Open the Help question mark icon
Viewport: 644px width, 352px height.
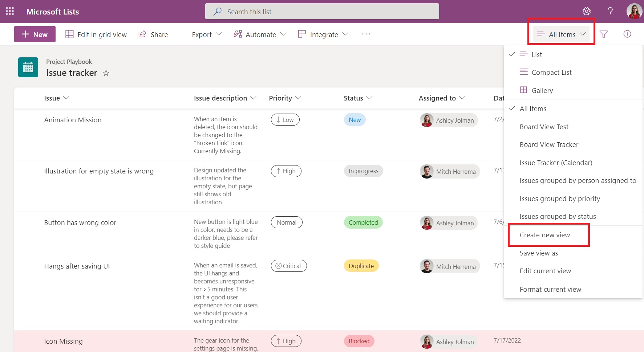pos(611,11)
